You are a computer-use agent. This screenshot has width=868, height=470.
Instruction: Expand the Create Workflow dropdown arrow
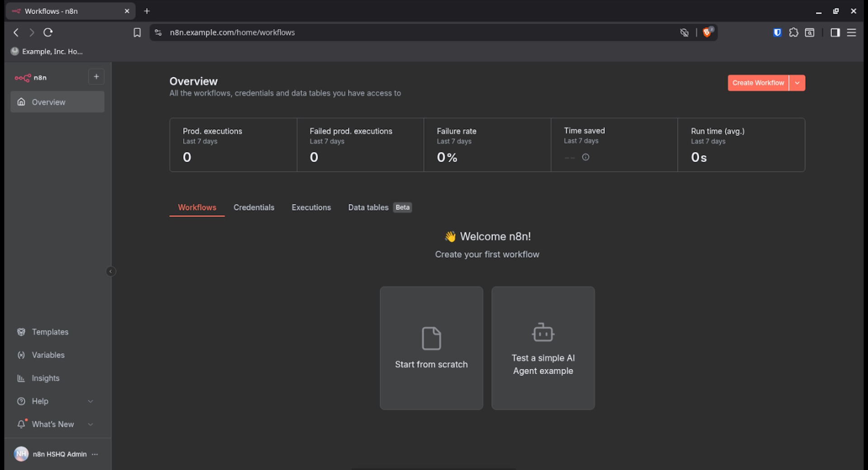[797, 83]
